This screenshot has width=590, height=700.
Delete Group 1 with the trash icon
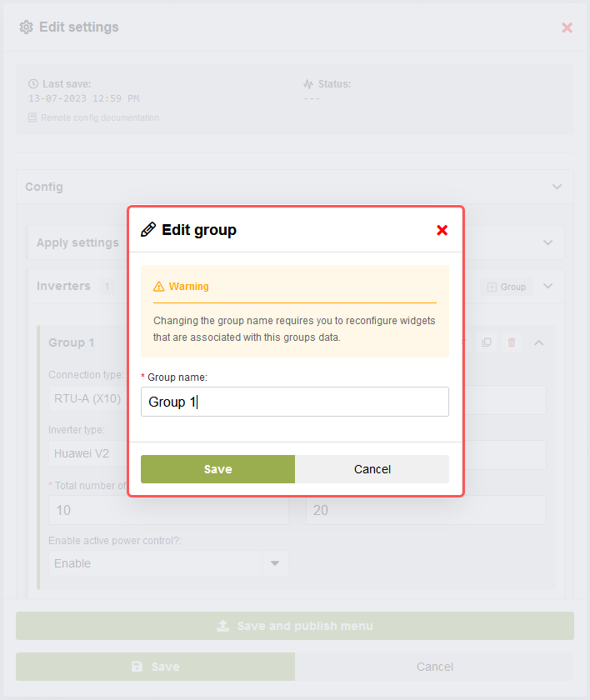pos(512,342)
